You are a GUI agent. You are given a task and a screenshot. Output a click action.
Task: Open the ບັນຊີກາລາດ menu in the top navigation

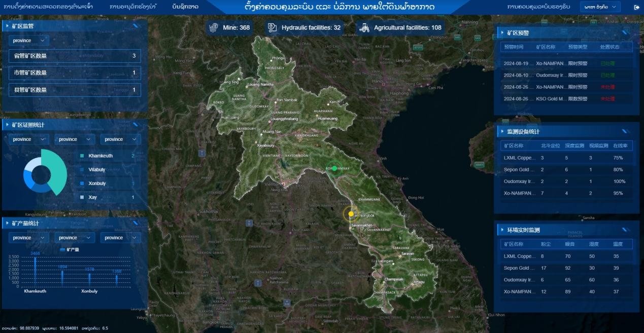185,7
